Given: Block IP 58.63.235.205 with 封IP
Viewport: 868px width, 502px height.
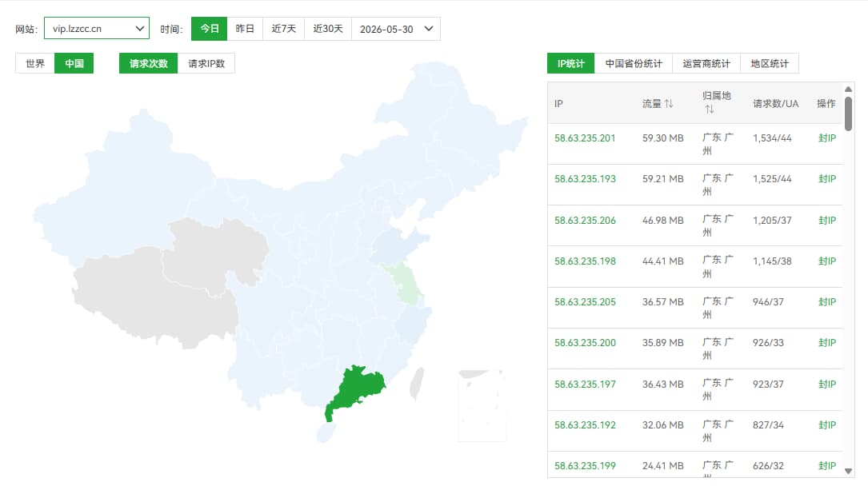Looking at the screenshot, I should pyautogui.click(x=827, y=302).
